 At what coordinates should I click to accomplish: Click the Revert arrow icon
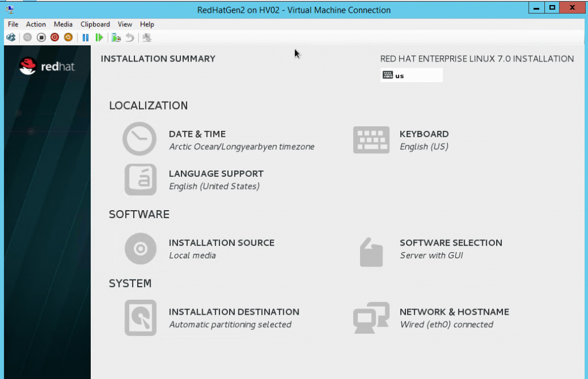[x=130, y=37]
